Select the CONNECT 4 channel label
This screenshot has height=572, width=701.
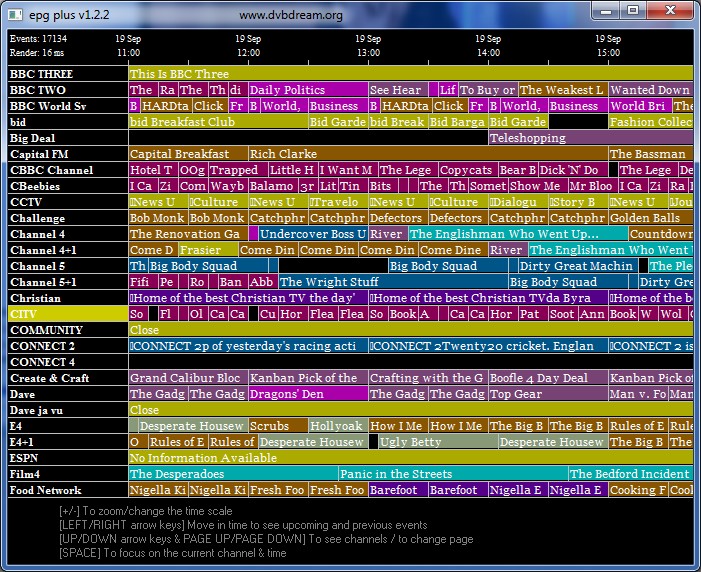(68, 362)
